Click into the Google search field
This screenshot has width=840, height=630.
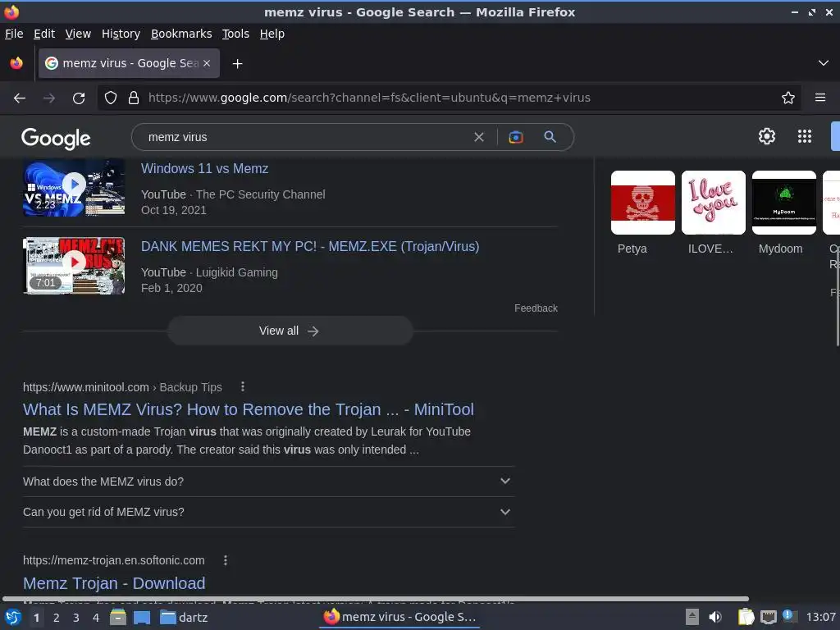tap(308, 137)
